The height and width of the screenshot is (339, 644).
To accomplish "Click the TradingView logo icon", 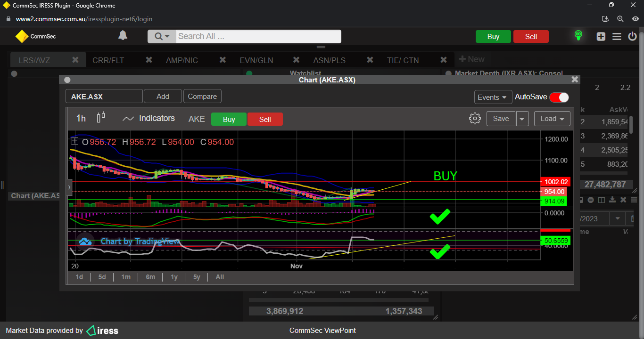I will (x=85, y=242).
